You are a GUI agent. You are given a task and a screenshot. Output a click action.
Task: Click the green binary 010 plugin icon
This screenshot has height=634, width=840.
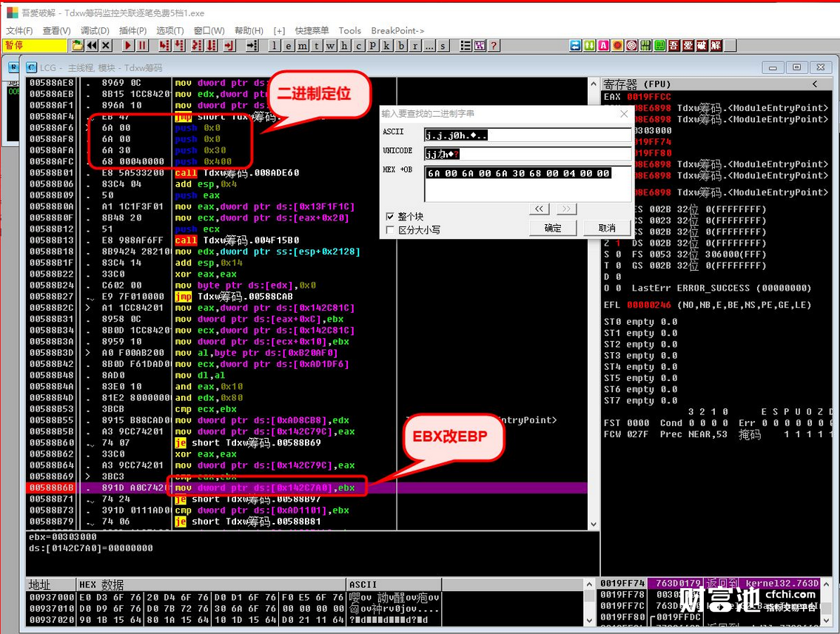(645, 46)
